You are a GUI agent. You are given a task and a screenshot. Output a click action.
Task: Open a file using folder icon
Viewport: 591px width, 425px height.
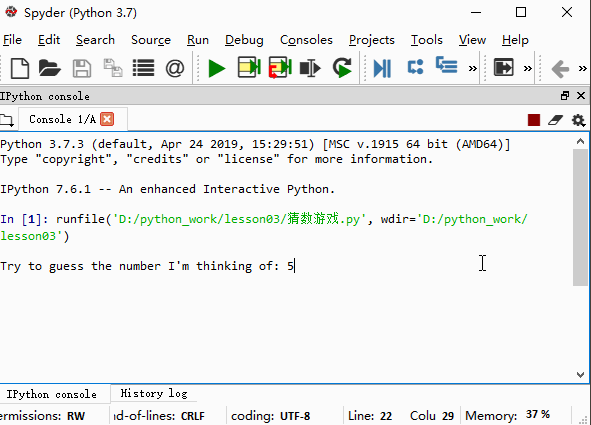49,68
